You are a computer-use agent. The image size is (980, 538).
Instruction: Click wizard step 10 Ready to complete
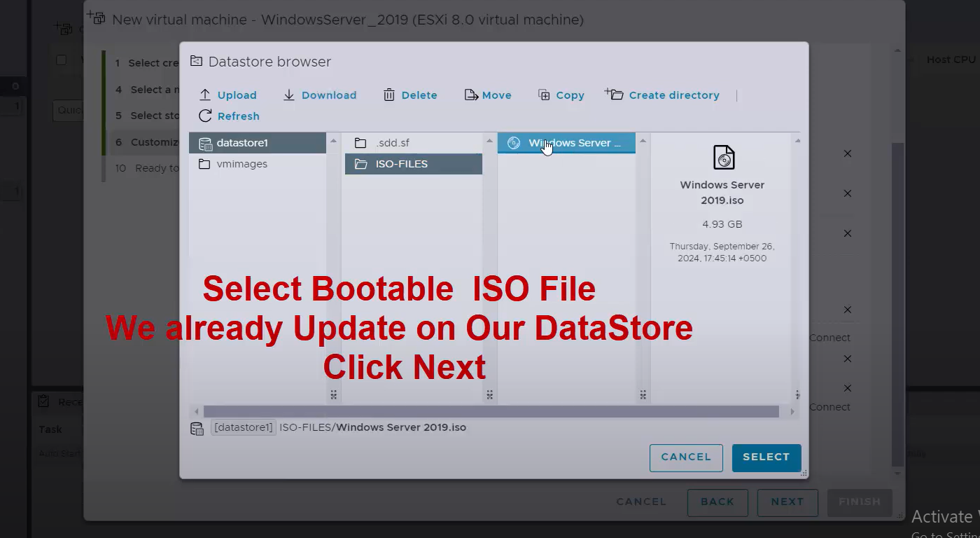pyautogui.click(x=146, y=168)
